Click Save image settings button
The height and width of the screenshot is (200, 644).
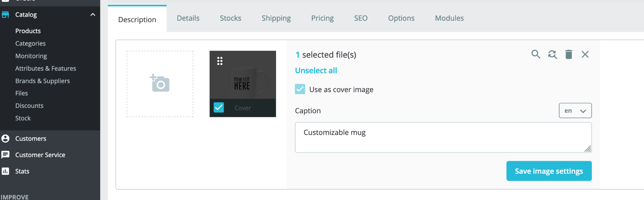pos(549,171)
